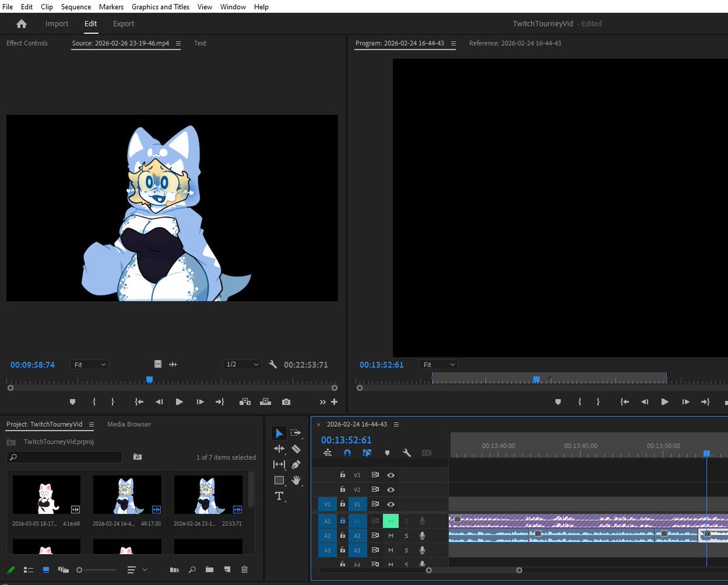Play the Program monitor sequence
Viewport: 728px width, 585px height.
[665, 402]
